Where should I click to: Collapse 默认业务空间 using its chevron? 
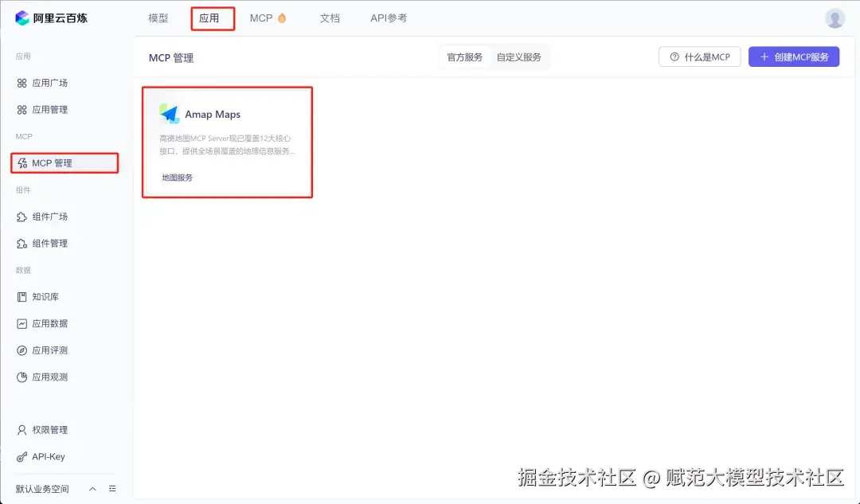(x=92, y=489)
